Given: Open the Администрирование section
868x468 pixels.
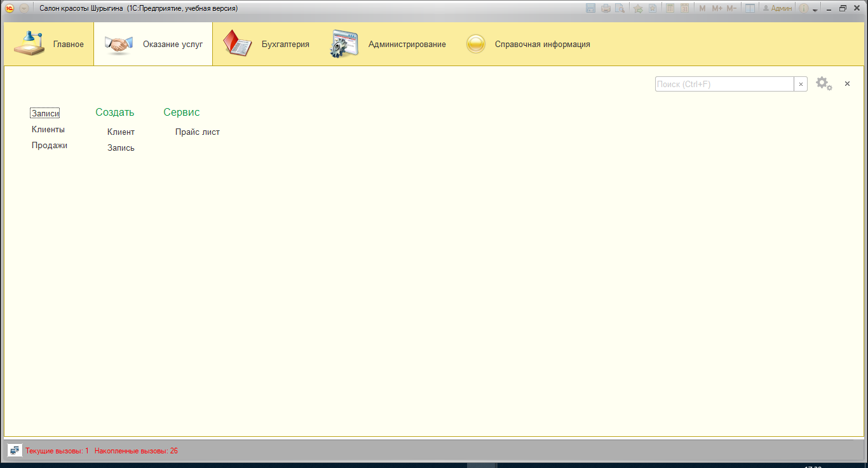Looking at the screenshot, I should [388, 45].
